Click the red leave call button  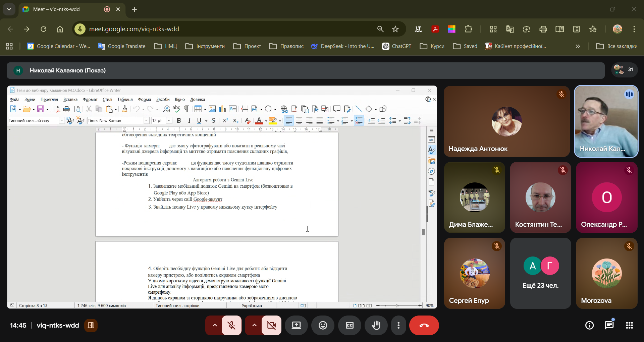pos(424,325)
